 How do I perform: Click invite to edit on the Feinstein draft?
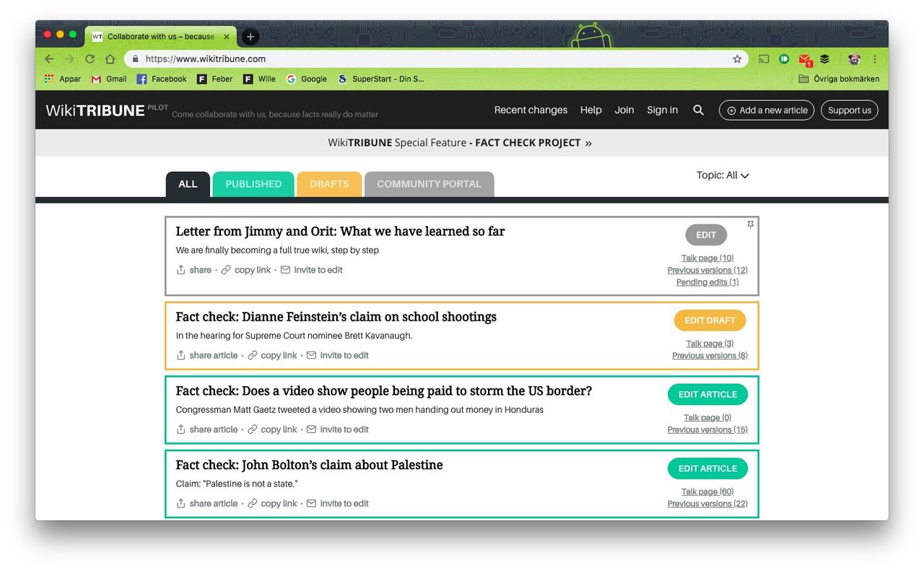click(x=337, y=355)
